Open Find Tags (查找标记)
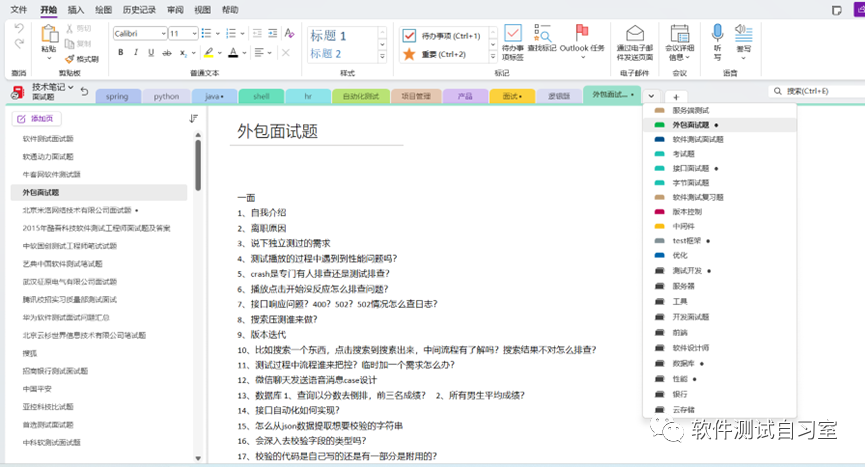This screenshot has width=865, height=467. [542, 39]
